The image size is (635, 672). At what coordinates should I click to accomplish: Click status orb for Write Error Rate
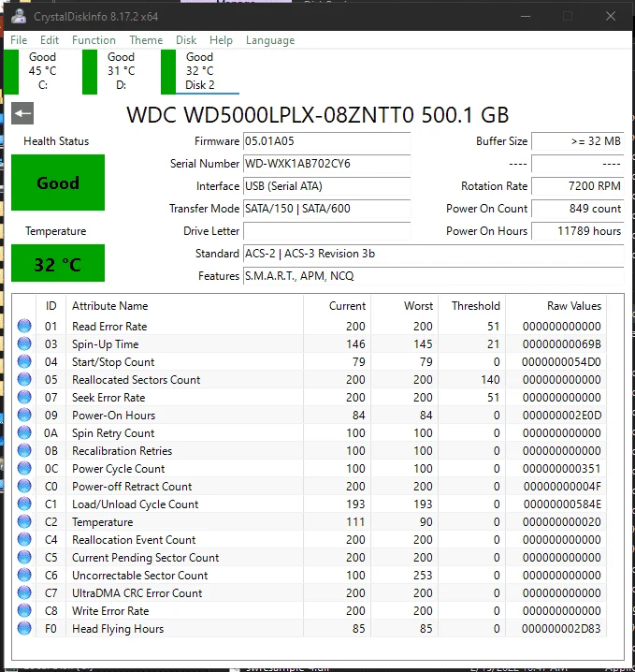coord(24,611)
